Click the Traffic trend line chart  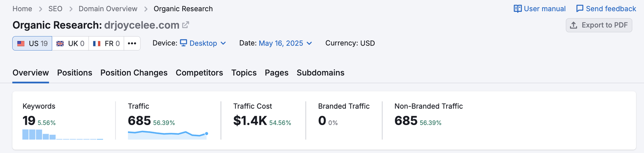168,135
